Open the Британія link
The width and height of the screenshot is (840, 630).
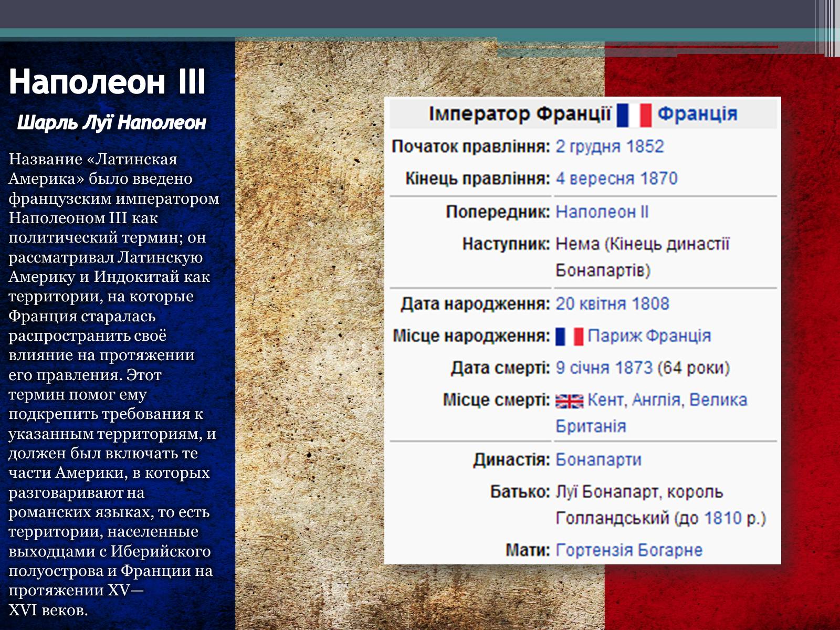pyautogui.click(x=591, y=426)
